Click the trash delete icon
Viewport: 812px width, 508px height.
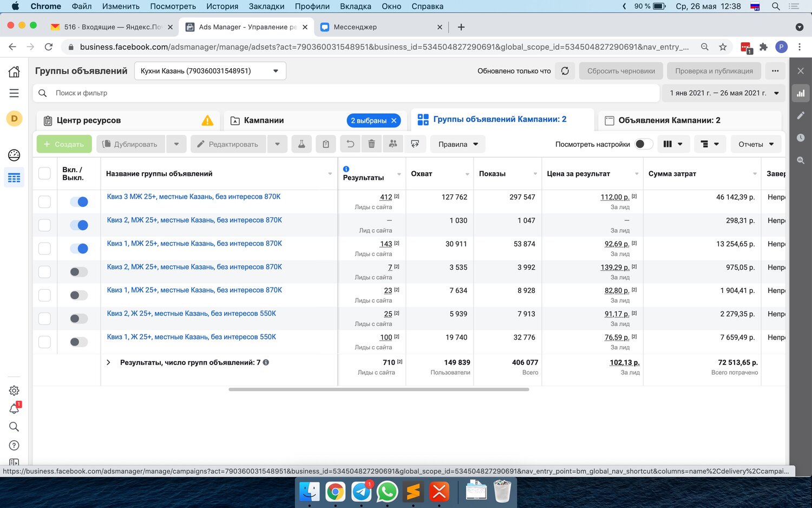(371, 144)
